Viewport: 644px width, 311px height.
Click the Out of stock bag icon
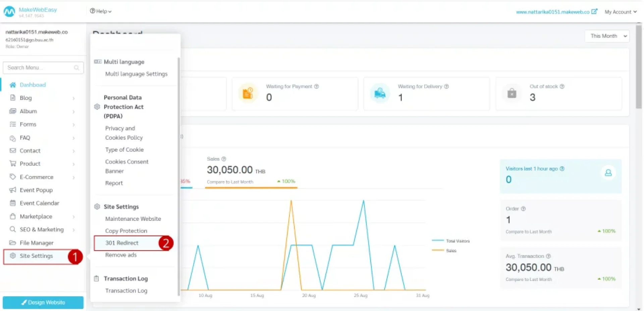(x=512, y=94)
